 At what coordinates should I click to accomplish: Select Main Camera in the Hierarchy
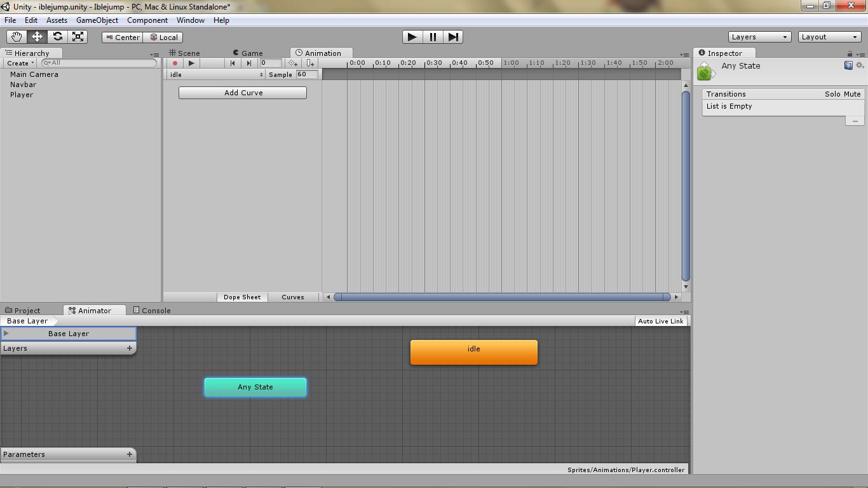click(x=34, y=74)
